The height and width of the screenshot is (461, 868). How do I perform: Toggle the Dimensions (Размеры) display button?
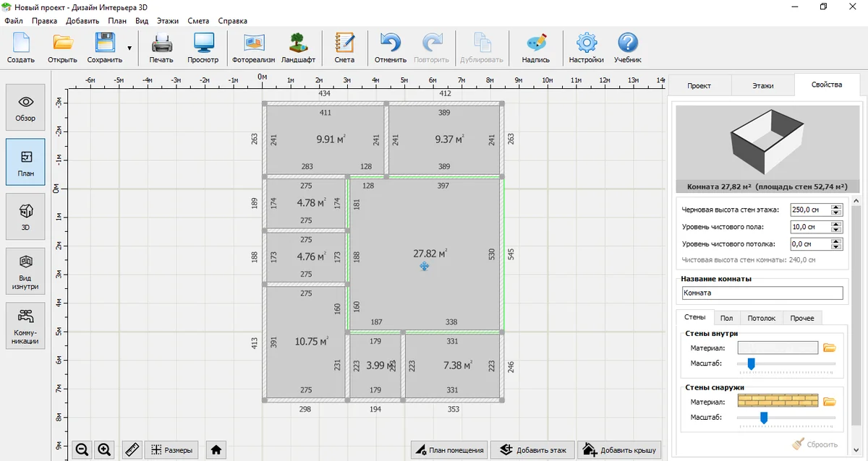coord(171,449)
